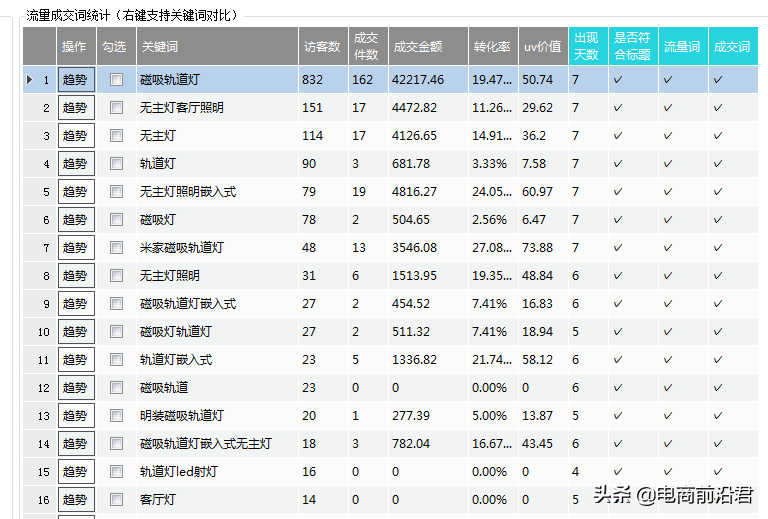
Task: Check 无主灯照明嵌入式 checkbox
Action: point(117,191)
